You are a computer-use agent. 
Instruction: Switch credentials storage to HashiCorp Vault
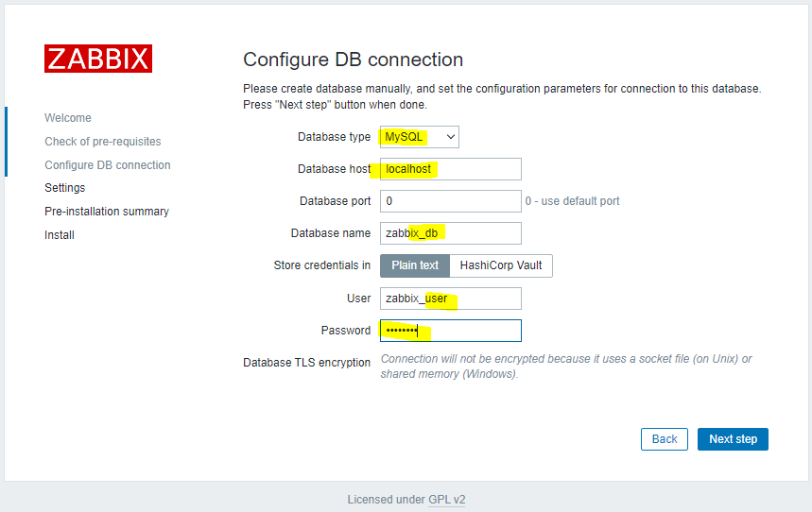coord(501,265)
